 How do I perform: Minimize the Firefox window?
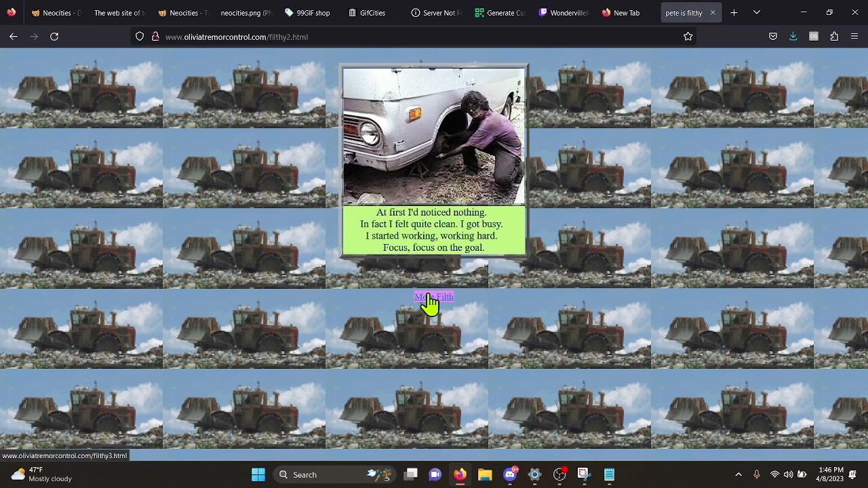(804, 12)
